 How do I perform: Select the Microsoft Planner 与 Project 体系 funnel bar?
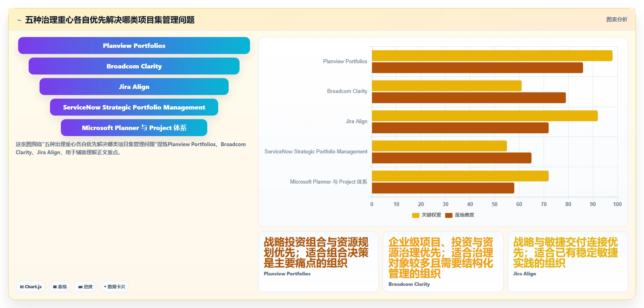coord(134,128)
